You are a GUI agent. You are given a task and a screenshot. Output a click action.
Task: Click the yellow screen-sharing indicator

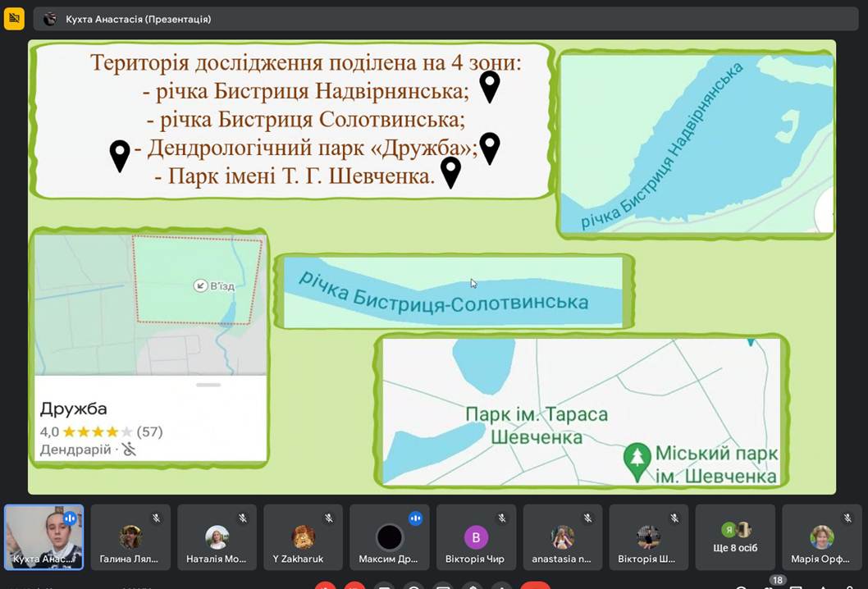click(x=14, y=18)
